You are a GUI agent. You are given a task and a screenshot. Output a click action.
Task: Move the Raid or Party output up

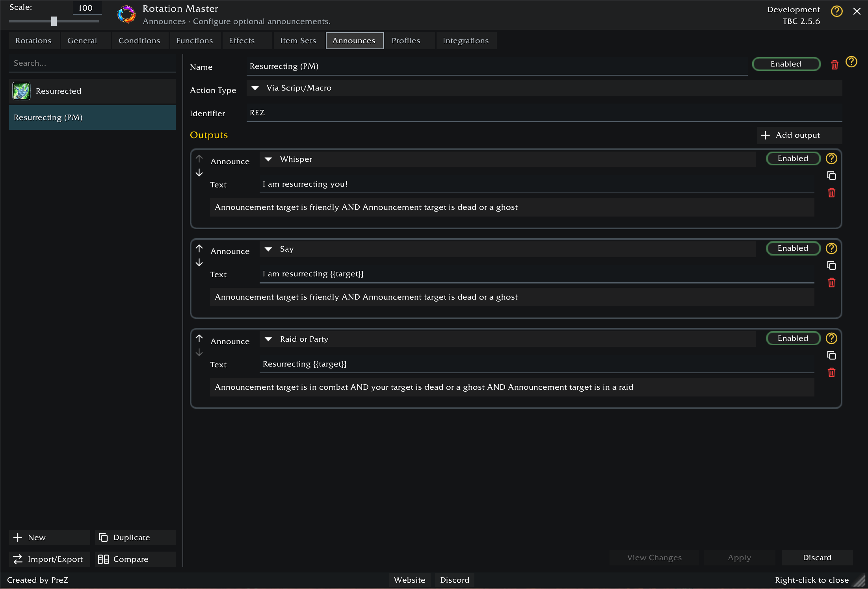[199, 339]
